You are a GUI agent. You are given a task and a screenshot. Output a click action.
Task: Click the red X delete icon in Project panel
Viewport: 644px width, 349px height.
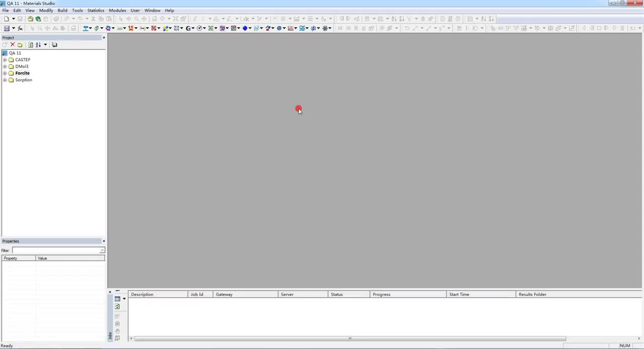(x=13, y=45)
